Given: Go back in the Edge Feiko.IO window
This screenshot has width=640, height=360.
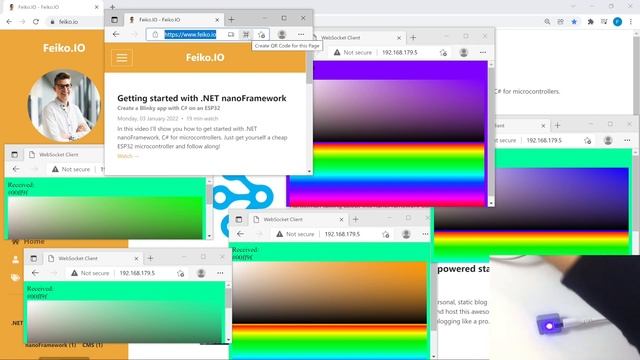Looking at the screenshot, I should point(116,34).
